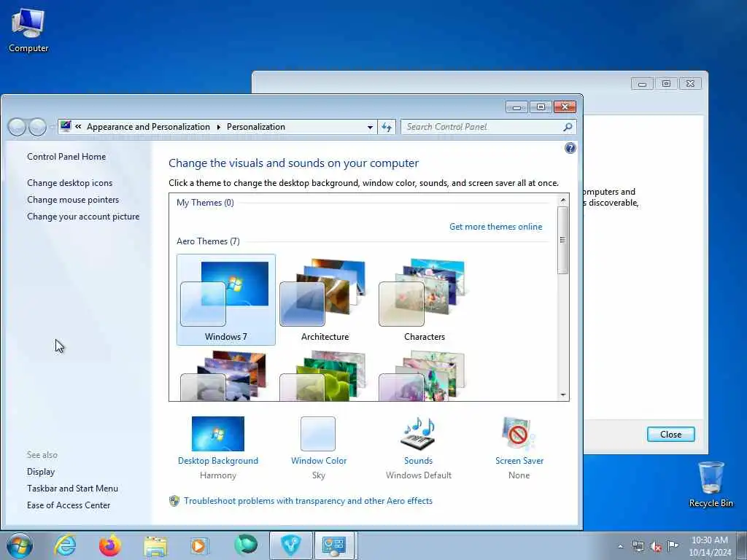Click the network tray icon
Image resolution: width=747 pixels, height=560 pixels.
[x=638, y=547]
